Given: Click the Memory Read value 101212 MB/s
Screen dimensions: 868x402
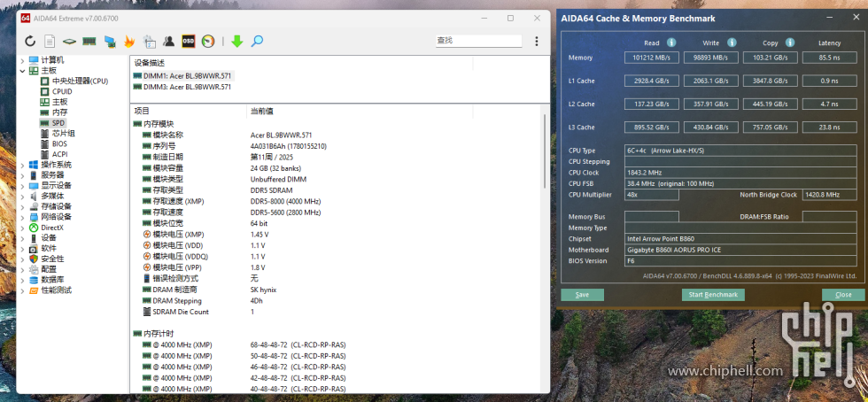Looking at the screenshot, I should (652, 58).
